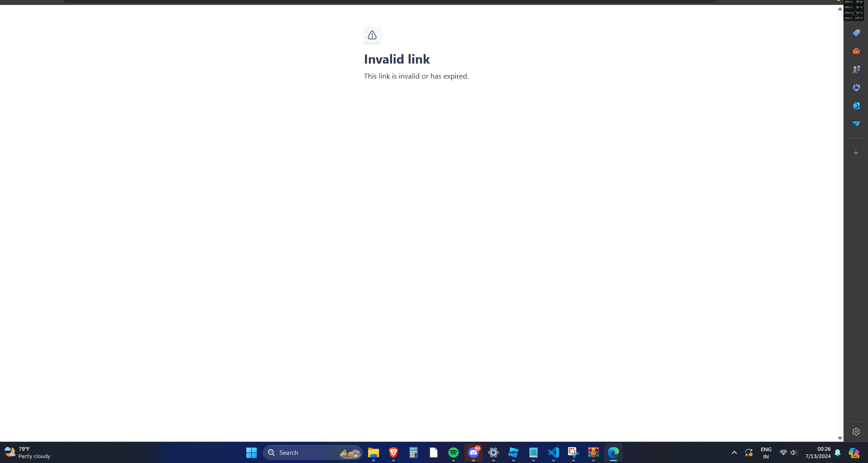
Task: Switch to Microsoft Edge on the taskbar
Action: point(614,453)
